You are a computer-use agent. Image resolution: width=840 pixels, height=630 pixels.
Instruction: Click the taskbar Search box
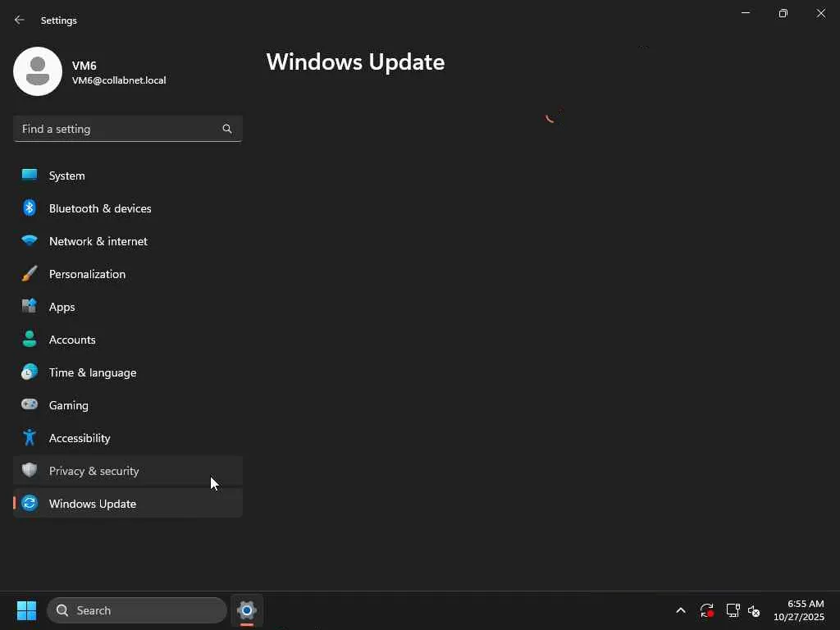[x=137, y=610]
